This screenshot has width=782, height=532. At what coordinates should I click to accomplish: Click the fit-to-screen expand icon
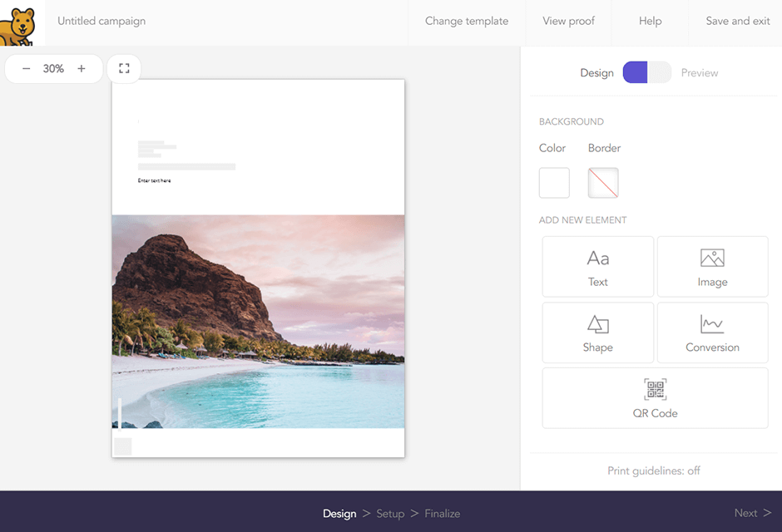click(x=124, y=69)
